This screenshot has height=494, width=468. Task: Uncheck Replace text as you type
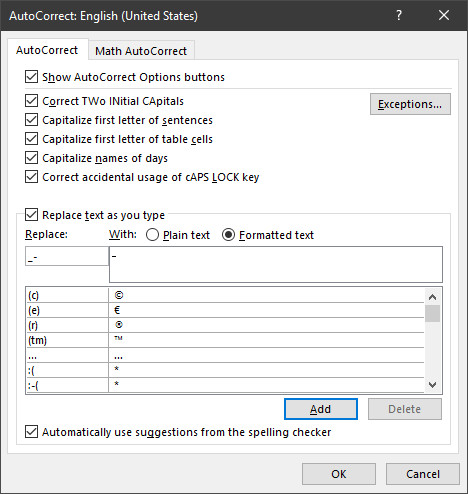[x=31, y=215]
